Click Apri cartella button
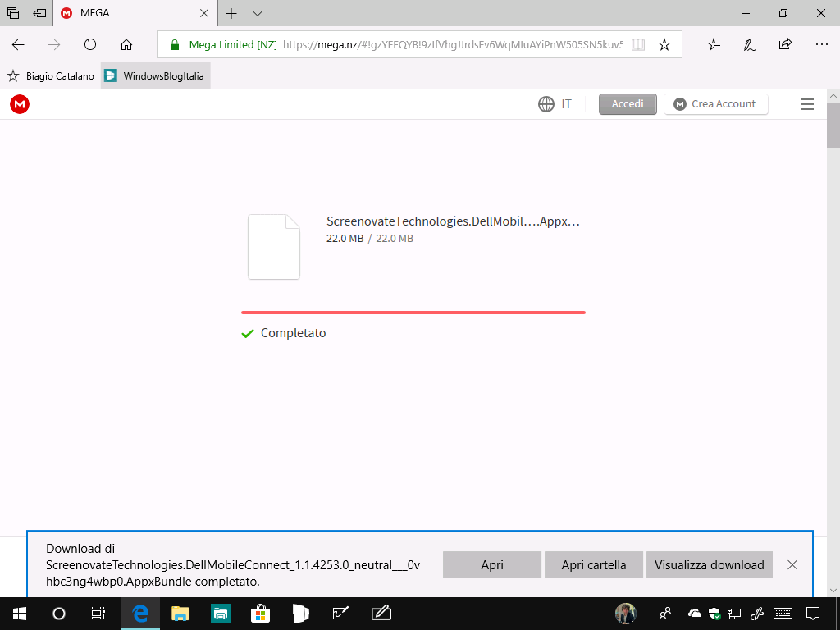 click(594, 564)
